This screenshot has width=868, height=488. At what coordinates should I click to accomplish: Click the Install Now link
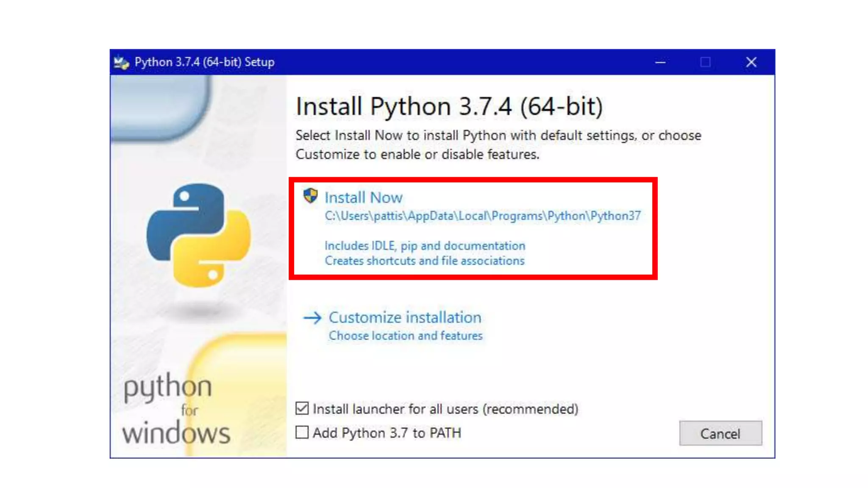pos(363,197)
